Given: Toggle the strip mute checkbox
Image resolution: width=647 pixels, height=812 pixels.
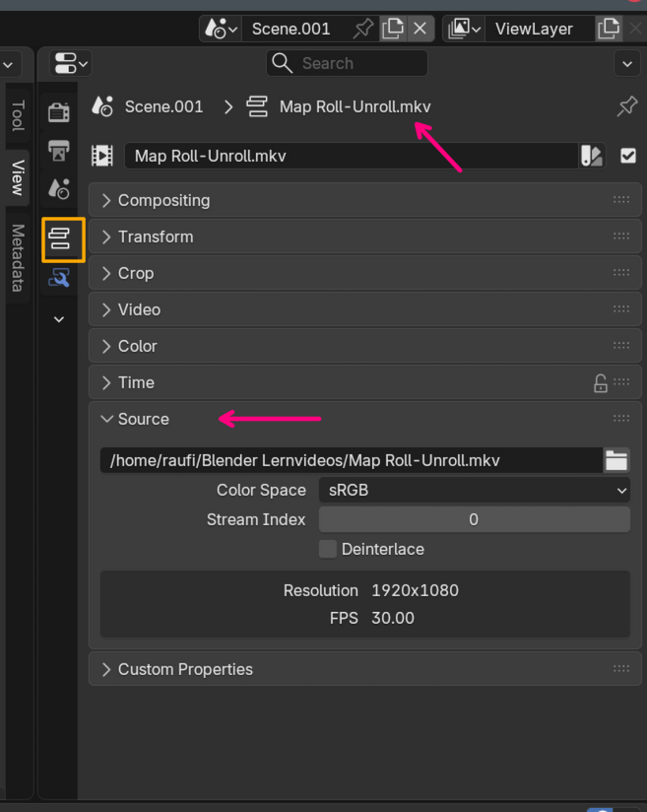Looking at the screenshot, I should coord(628,156).
